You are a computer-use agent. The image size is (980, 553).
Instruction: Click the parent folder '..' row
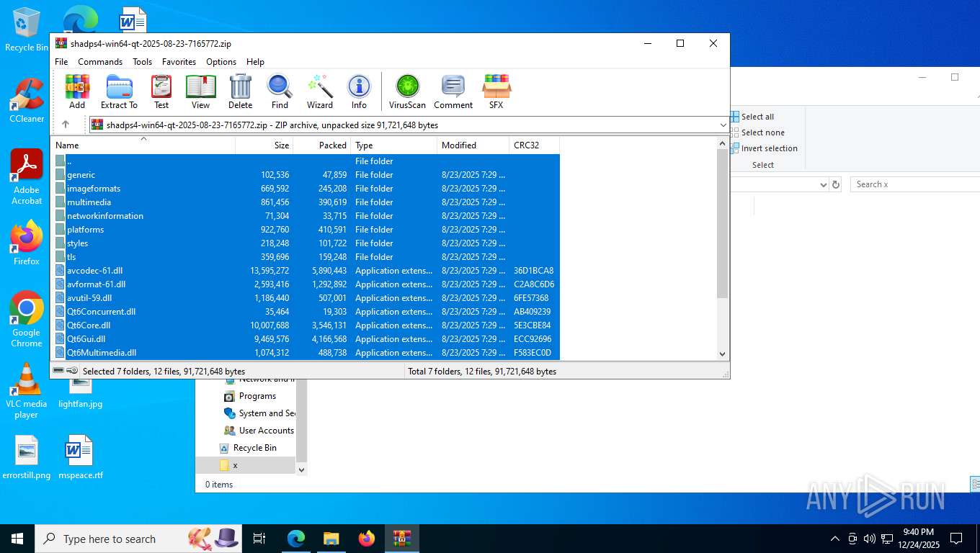305,161
